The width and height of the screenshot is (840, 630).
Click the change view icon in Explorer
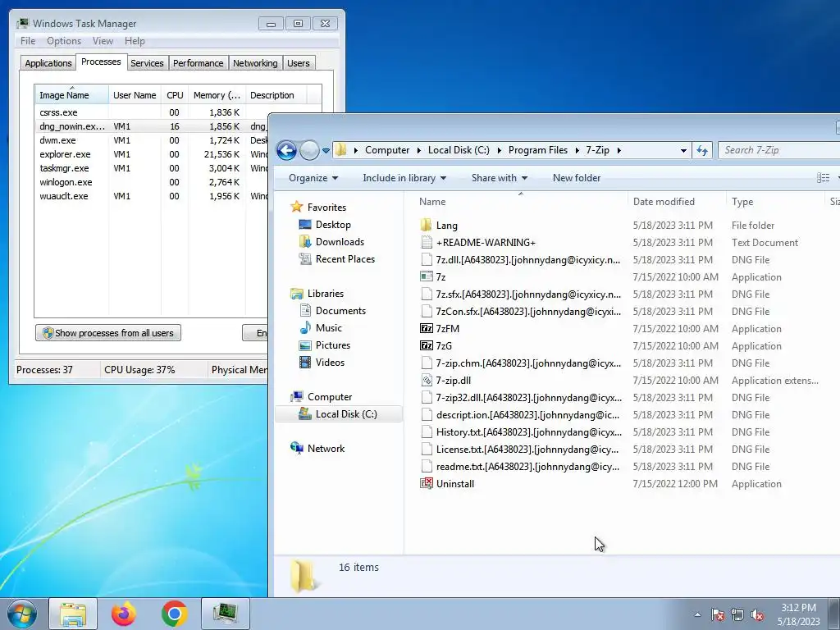824,178
